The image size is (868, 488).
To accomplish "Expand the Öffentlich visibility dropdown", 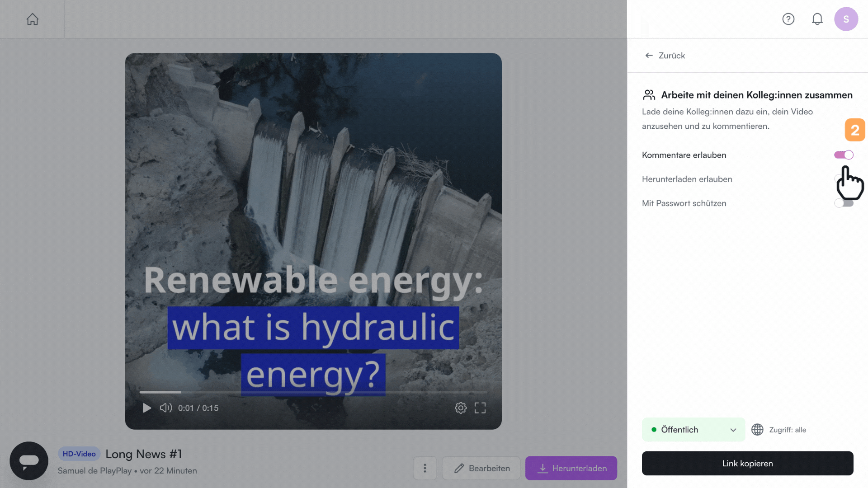I will coord(693,430).
